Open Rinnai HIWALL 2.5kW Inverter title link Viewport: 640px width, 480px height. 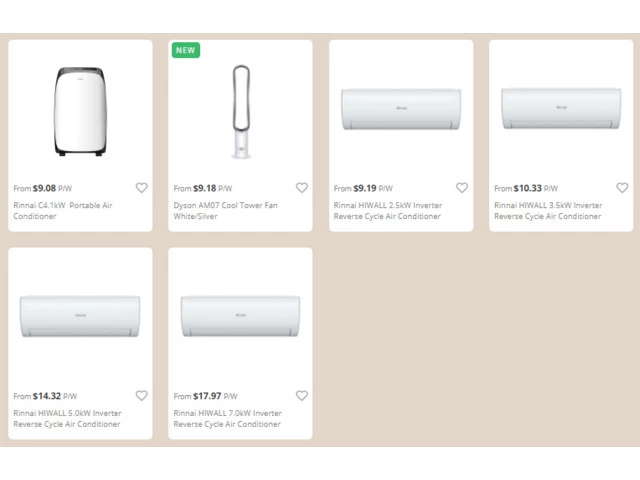coord(388,211)
